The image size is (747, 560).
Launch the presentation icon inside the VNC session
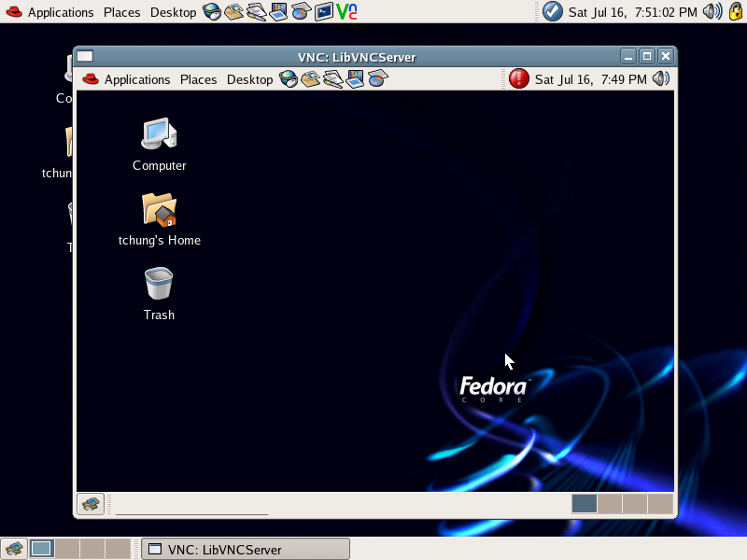pyautogui.click(x=355, y=79)
